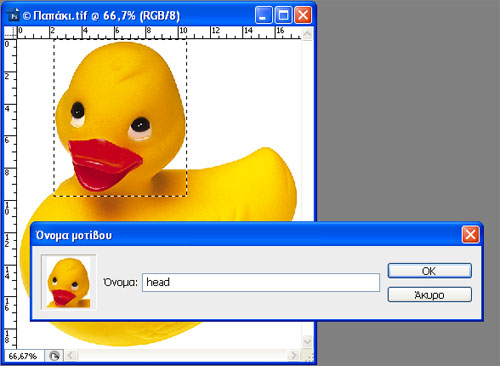500x366 pixels.
Task: Maximize the Παπάκι.tif document window
Action: pyautogui.click(x=283, y=15)
